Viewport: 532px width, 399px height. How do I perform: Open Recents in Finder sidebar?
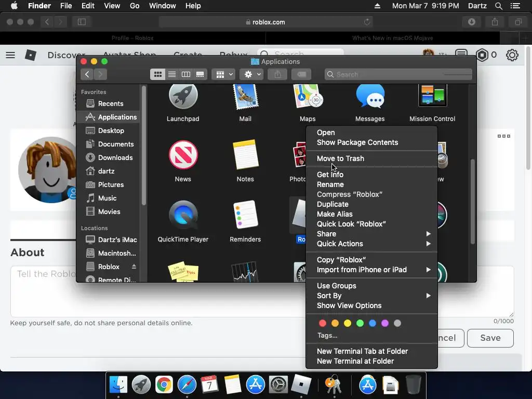point(108,103)
